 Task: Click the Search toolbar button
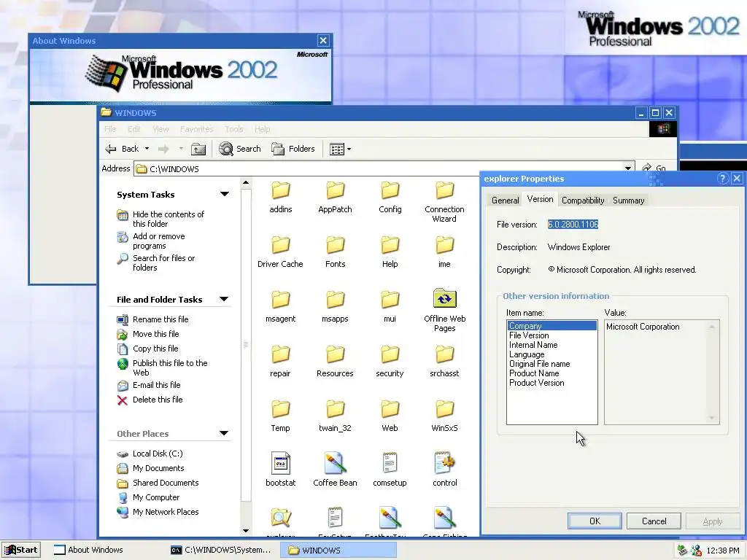[x=239, y=149]
